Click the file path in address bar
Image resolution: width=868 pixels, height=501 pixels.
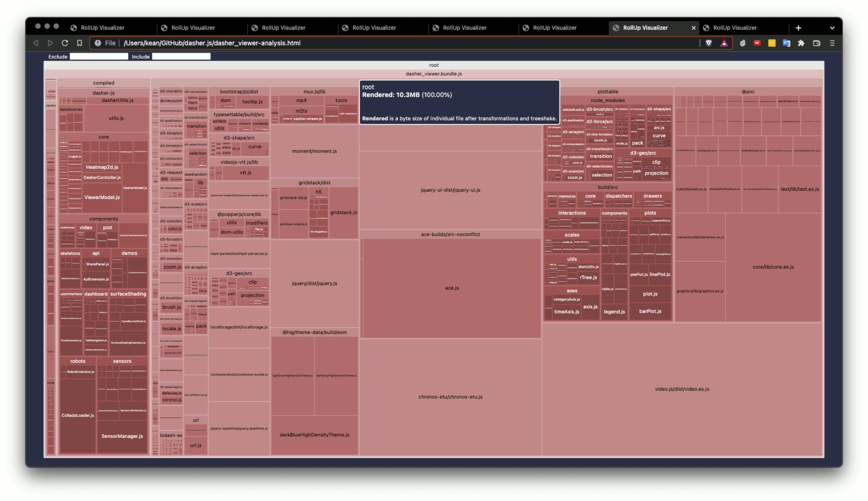(212, 43)
